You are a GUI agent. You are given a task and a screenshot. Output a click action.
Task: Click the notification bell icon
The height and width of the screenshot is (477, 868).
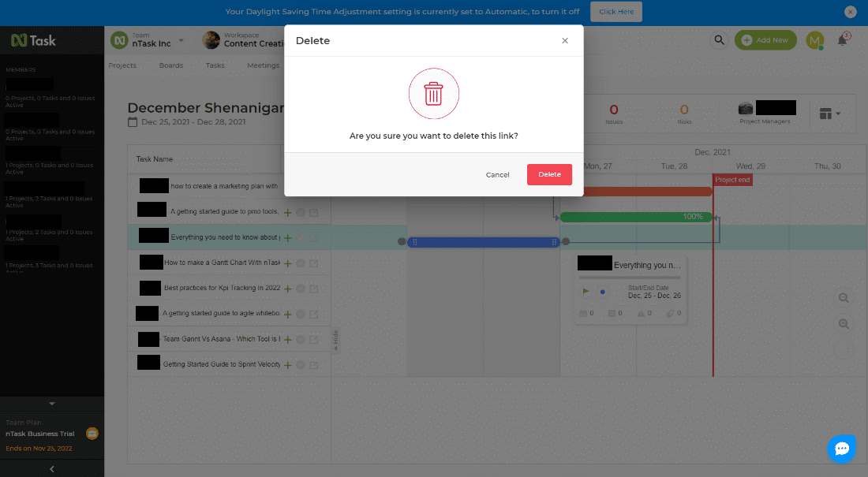pyautogui.click(x=843, y=39)
